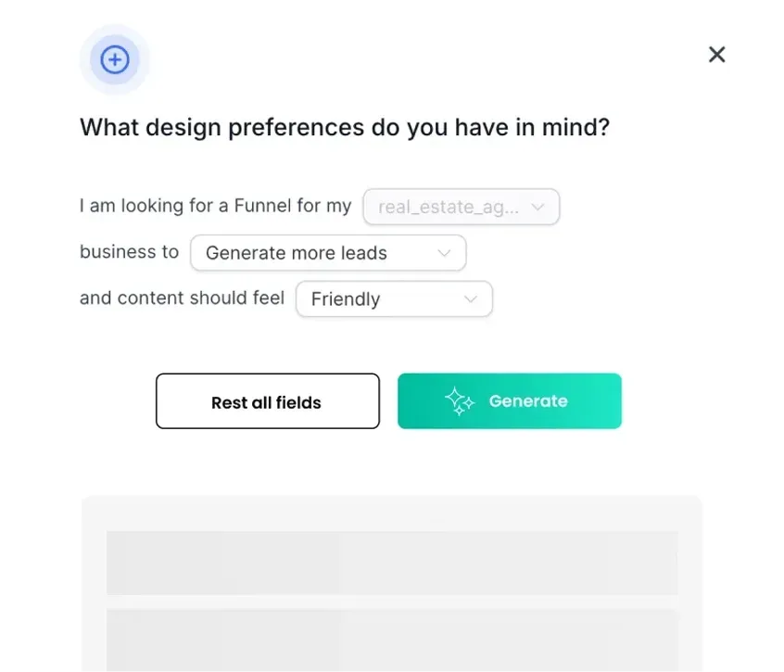Click the design preferences heading text
This screenshot has width=784, height=672.
pyautogui.click(x=345, y=127)
